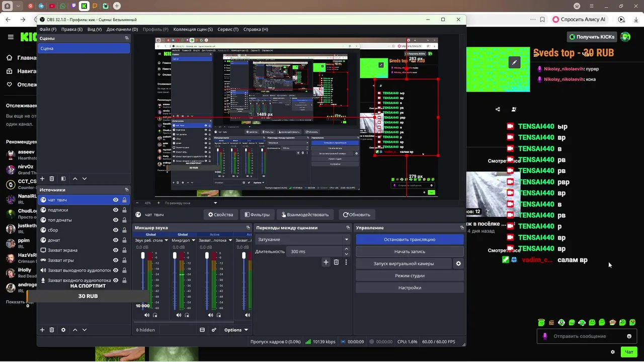Viewport: 644px width, 362px height.
Task: Adjust 'Микр/доп' volume slider
Action: click(x=175, y=256)
